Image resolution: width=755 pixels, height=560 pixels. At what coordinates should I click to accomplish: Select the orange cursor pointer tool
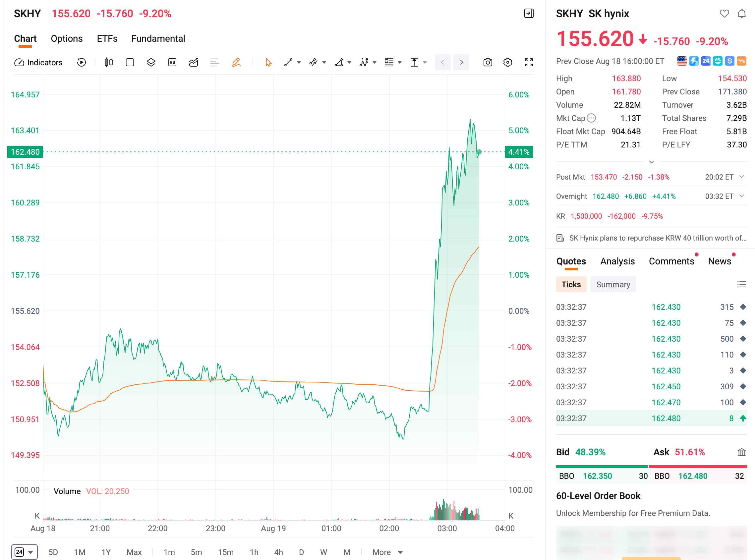(x=268, y=62)
